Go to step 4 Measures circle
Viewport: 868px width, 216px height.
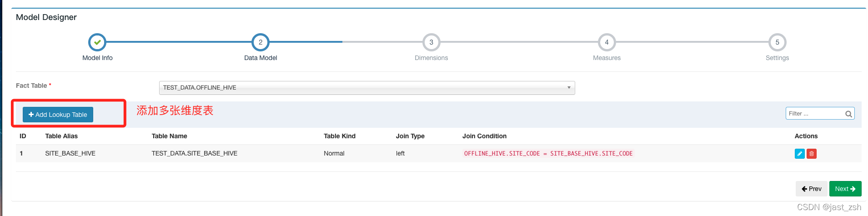(x=607, y=42)
